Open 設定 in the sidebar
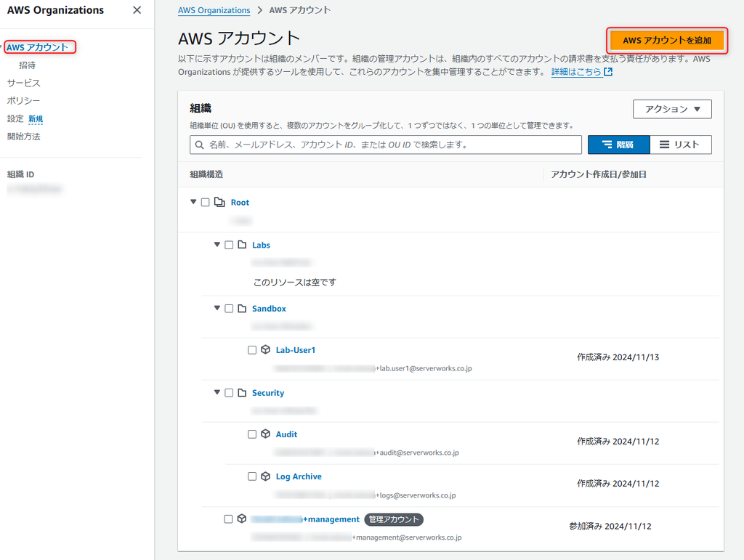The width and height of the screenshot is (744, 560). [15, 118]
